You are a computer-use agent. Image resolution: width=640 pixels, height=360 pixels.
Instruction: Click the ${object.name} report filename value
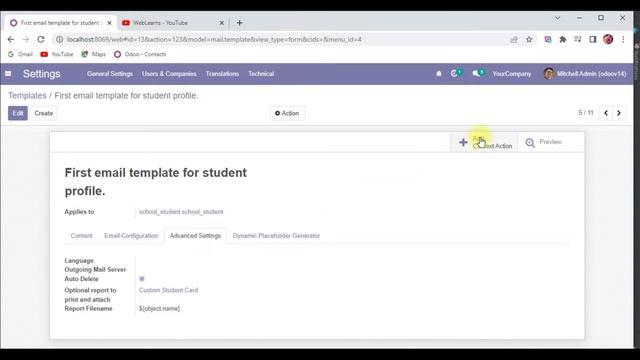159,309
